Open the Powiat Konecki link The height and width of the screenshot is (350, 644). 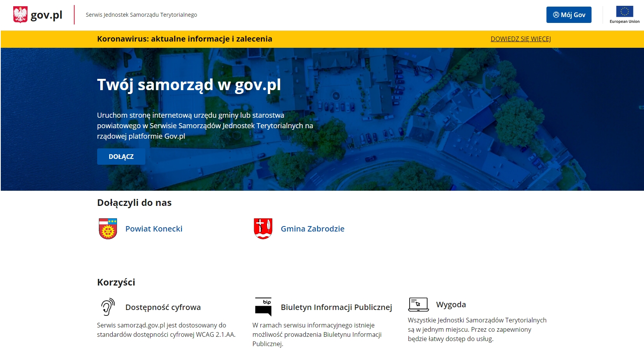(x=154, y=229)
